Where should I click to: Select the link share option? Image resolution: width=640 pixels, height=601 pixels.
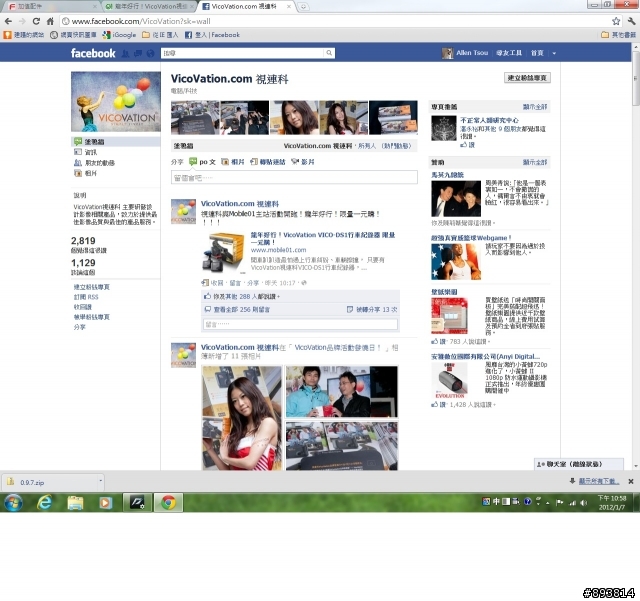pyautogui.click(x=268, y=162)
